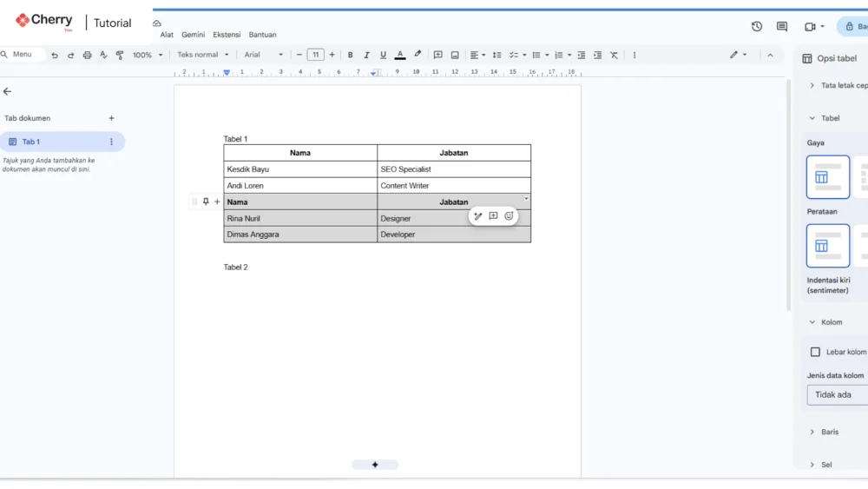The height and width of the screenshot is (489, 868).
Task: Toggle bold formatting
Action: tap(350, 55)
